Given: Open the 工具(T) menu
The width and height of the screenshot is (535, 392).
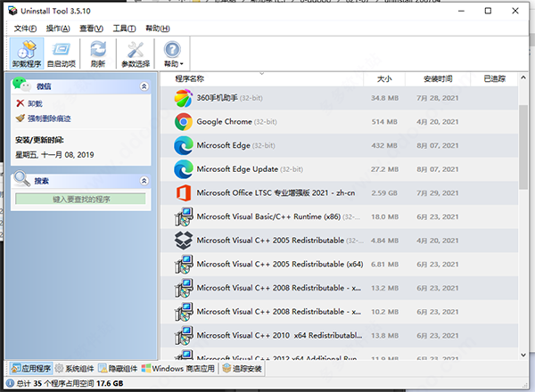Looking at the screenshot, I should tap(124, 29).
